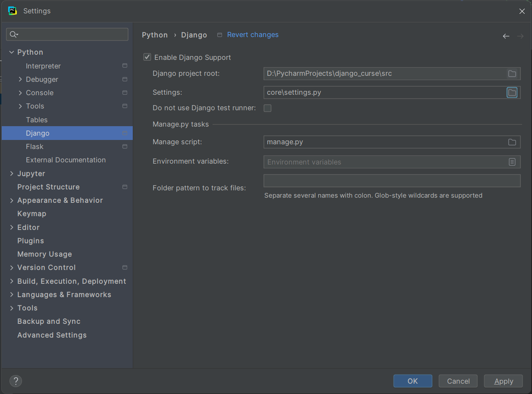532x394 pixels.
Task: Click the project-level icon beside Console
Action: coord(125,93)
